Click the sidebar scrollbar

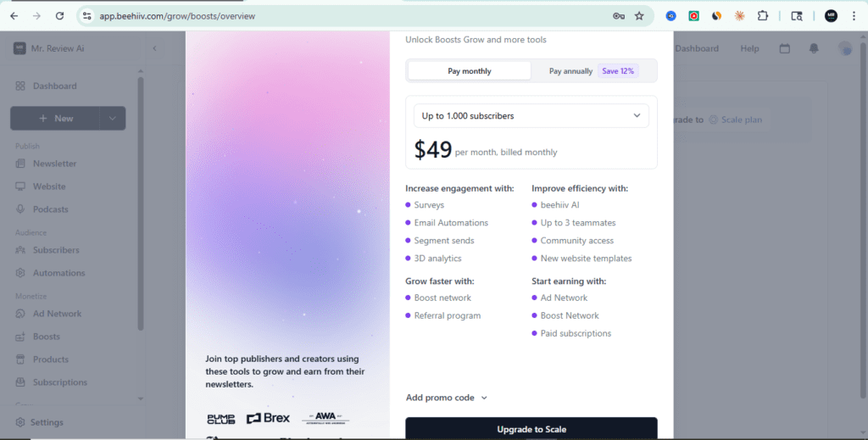coord(141,203)
